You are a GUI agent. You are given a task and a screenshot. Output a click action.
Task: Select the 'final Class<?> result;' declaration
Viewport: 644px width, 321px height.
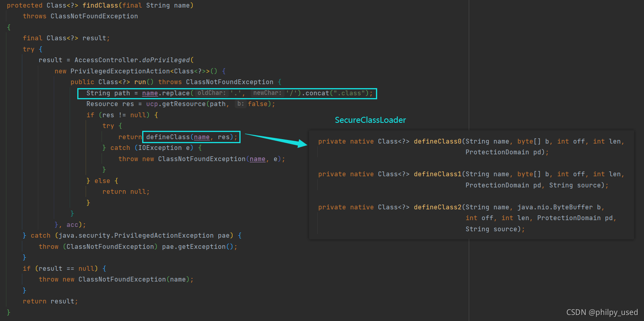pos(66,38)
